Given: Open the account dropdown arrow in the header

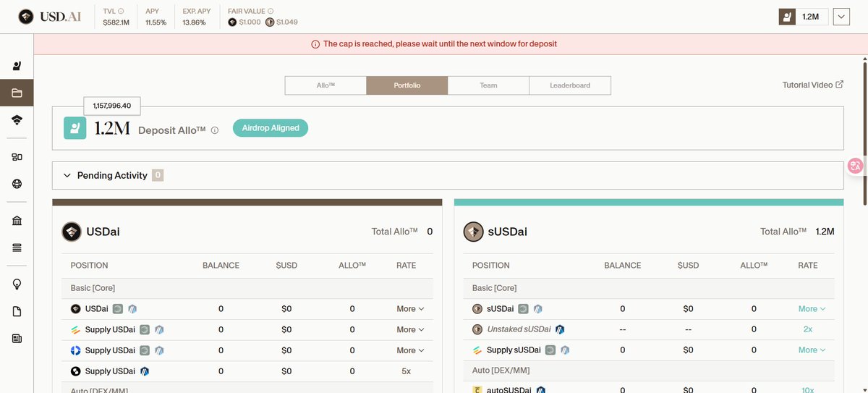Looking at the screenshot, I should [841, 17].
